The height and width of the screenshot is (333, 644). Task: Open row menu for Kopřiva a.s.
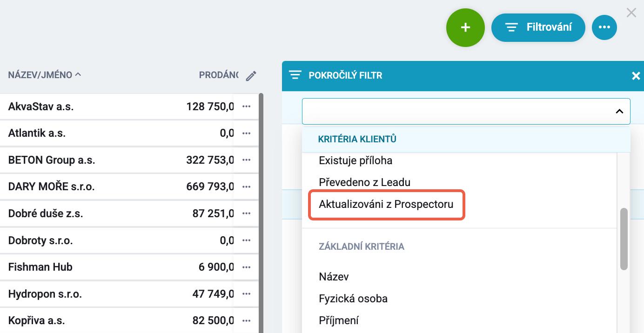click(x=247, y=321)
